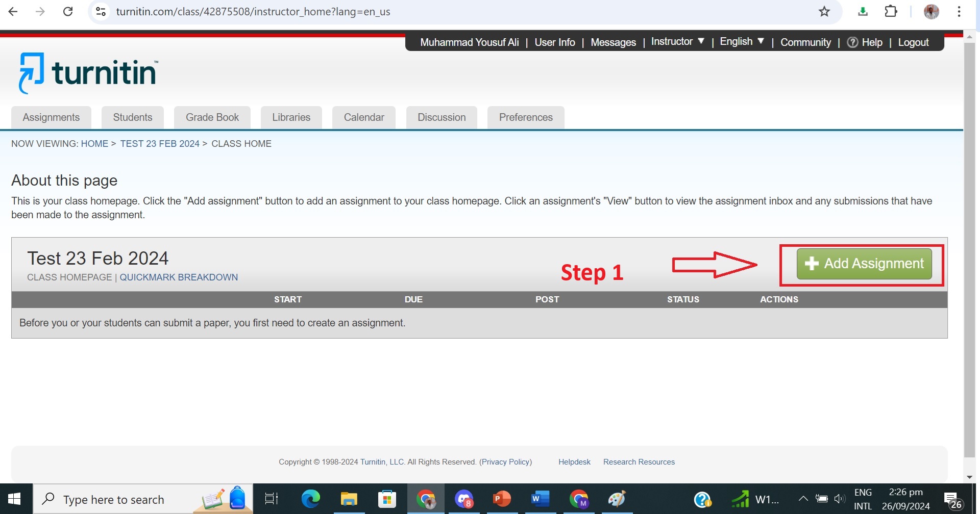980x514 pixels.
Task: Click the scrollbar down arrow
Action: pyautogui.click(x=969, y=477)
